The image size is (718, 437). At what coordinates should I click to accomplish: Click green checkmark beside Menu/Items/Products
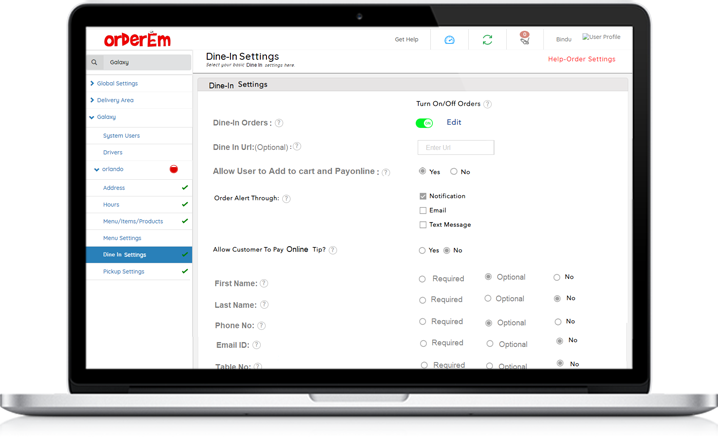(185, 221)
